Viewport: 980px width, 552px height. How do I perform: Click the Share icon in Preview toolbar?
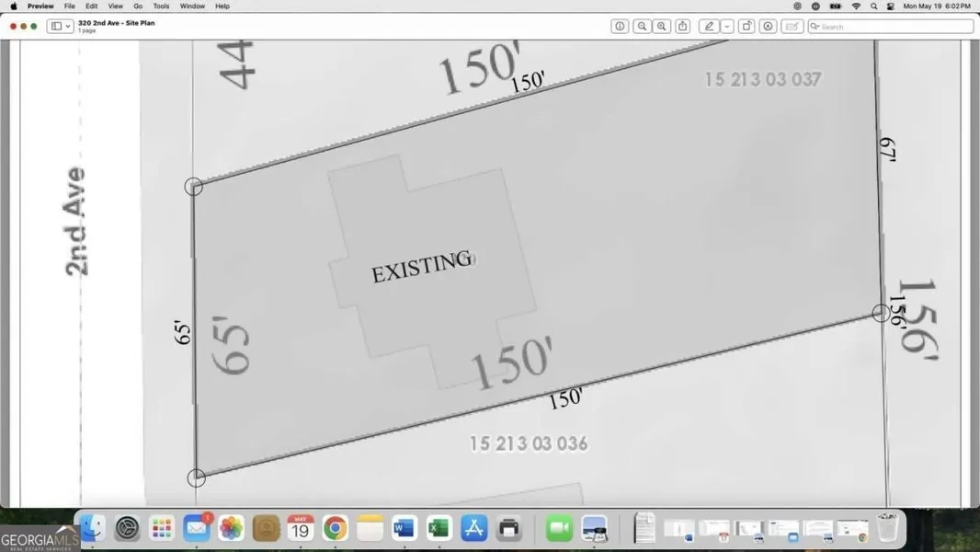coord(682,27)
